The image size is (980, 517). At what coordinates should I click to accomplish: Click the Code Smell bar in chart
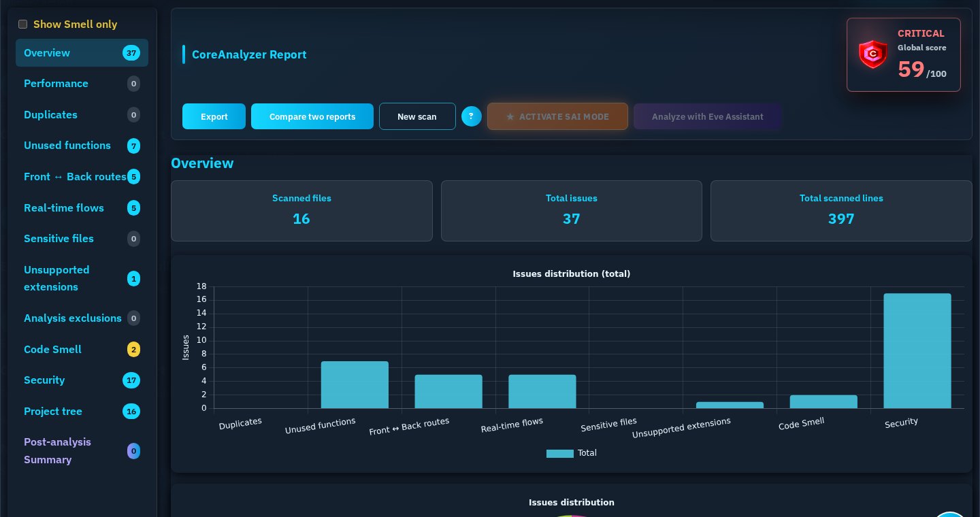(823, 402)
